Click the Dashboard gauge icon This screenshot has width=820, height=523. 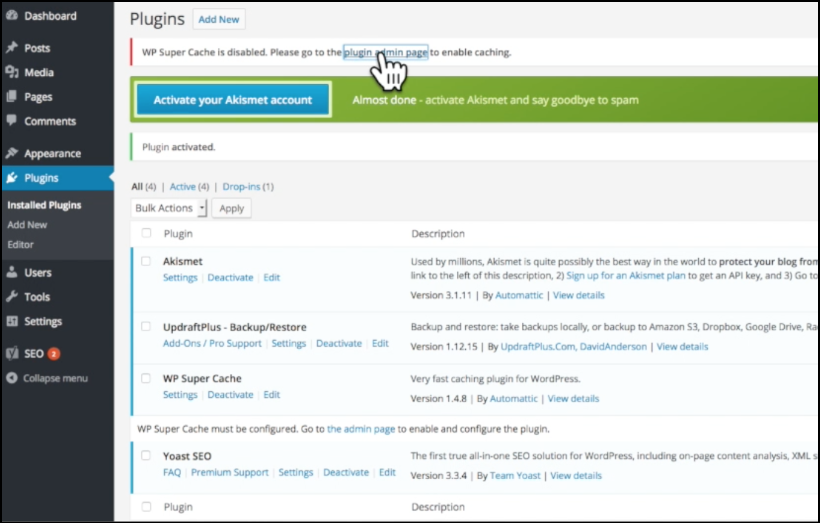[12, 16]
